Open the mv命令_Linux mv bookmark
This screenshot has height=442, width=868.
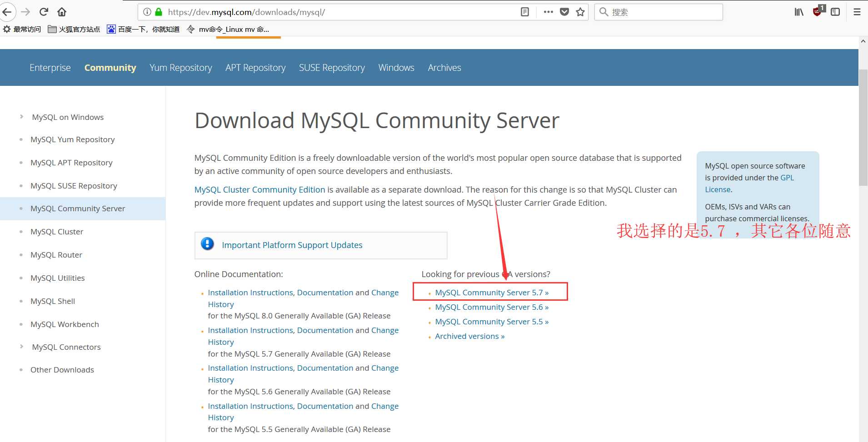228,29
